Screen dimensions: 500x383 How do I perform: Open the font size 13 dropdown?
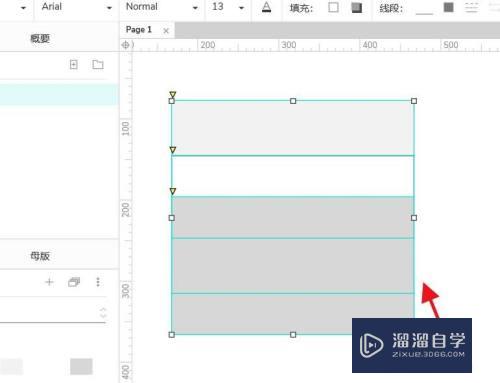pyautogui.click(x=228, y=7)
